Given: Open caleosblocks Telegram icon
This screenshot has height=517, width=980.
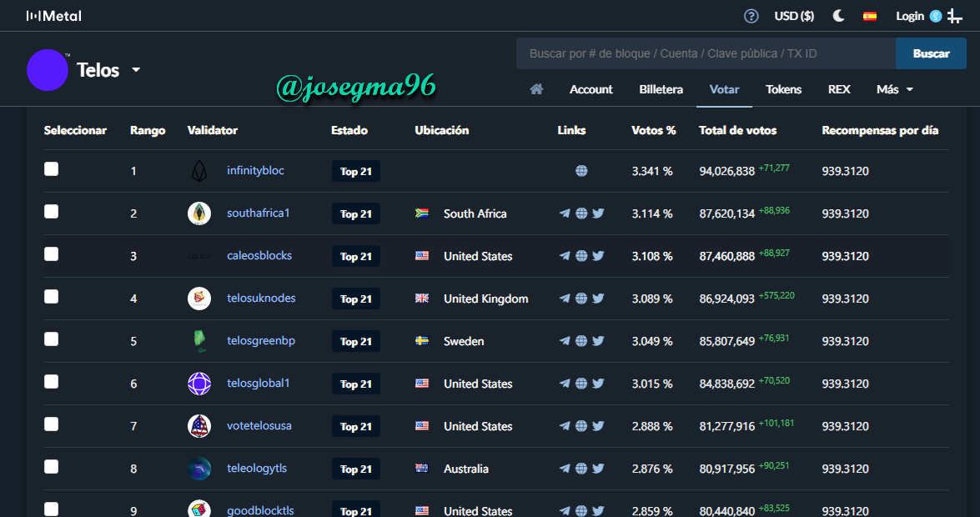Looking at the screenshot, I should (x=565, y=256).
